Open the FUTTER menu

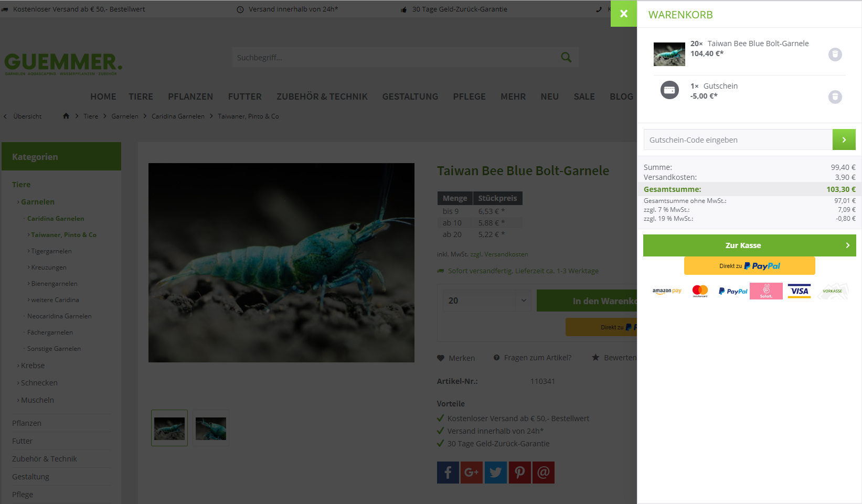point(245,96)
